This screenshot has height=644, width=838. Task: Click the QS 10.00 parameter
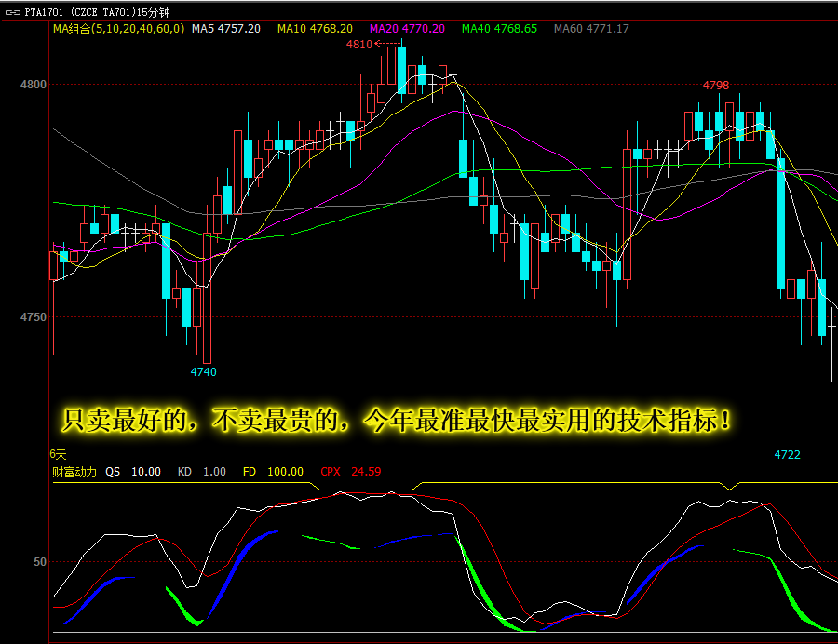133,472
